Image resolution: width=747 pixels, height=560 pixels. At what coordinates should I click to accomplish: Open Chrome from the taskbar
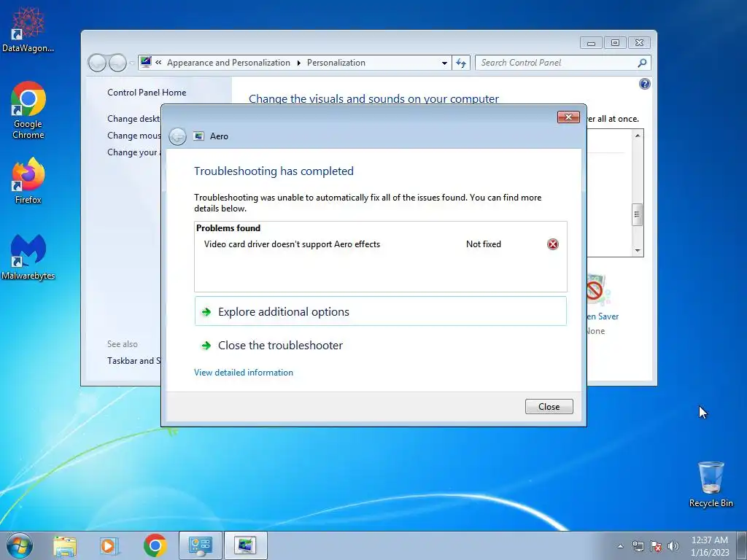point(155,545)
